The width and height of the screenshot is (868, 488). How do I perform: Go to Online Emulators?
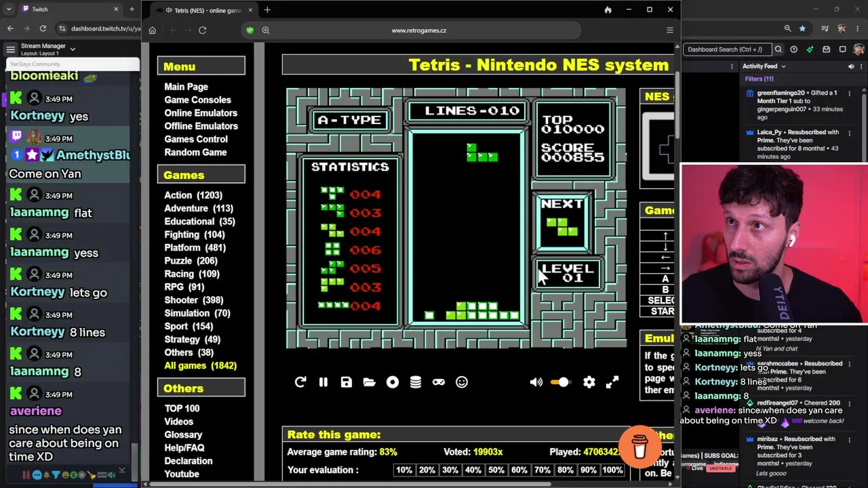click(x=201, y=113)
